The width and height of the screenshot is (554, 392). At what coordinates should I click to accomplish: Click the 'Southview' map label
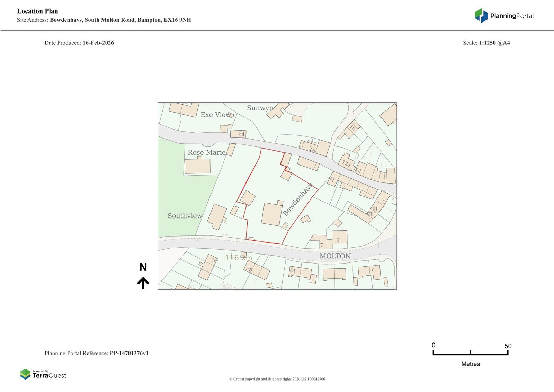(185, 216)
